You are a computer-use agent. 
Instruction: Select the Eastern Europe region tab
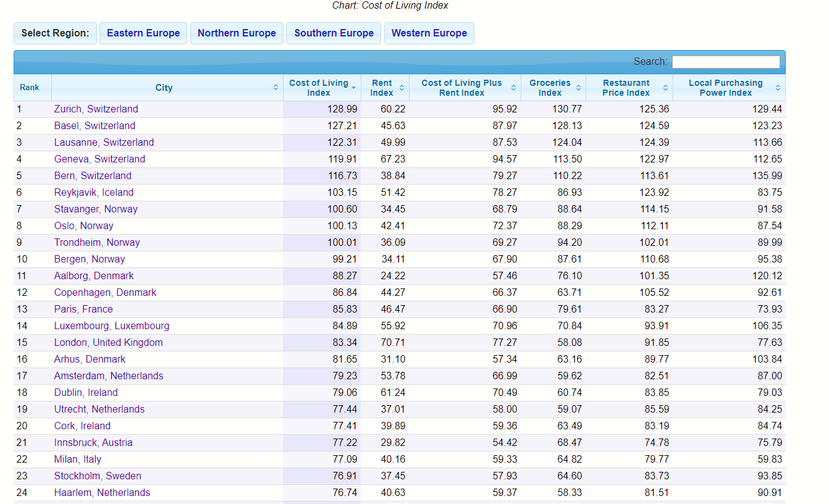click(x=143, y=33)
